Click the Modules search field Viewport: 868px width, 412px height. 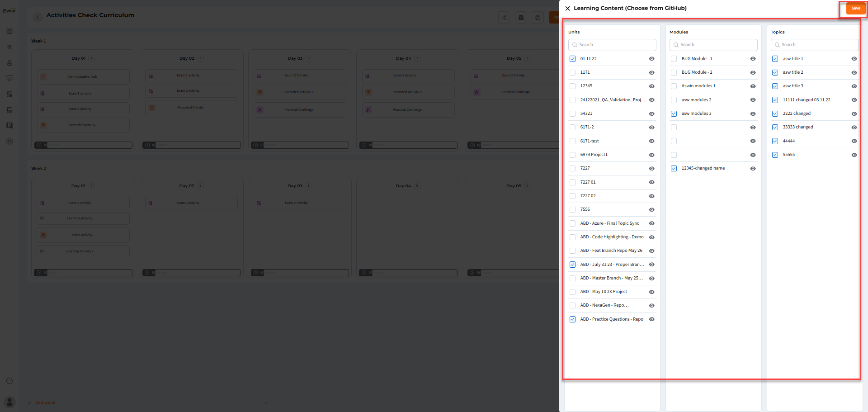(x=713, y=45)
